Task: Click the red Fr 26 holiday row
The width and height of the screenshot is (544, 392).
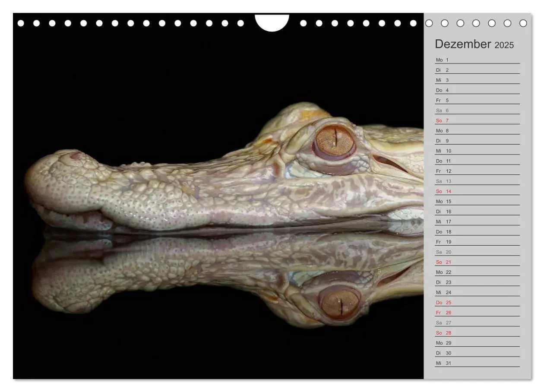Action: [x=478, y=313]
